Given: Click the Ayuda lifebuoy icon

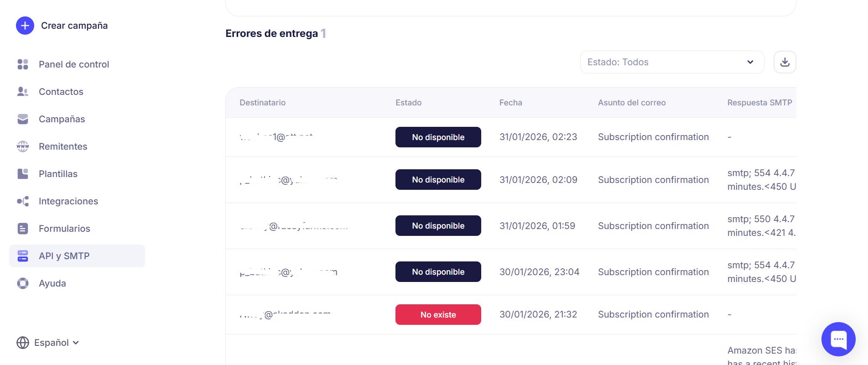Looking at the screenshot, I should point(23,283).
